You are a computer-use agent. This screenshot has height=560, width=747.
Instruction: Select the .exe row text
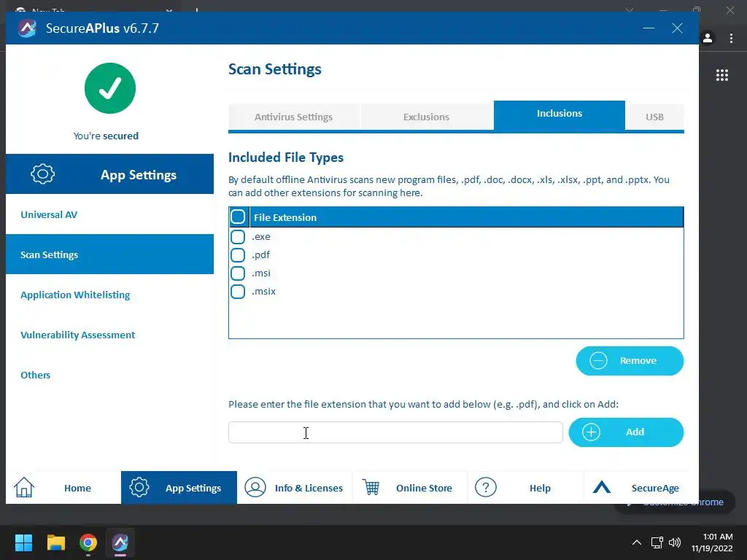261,237
